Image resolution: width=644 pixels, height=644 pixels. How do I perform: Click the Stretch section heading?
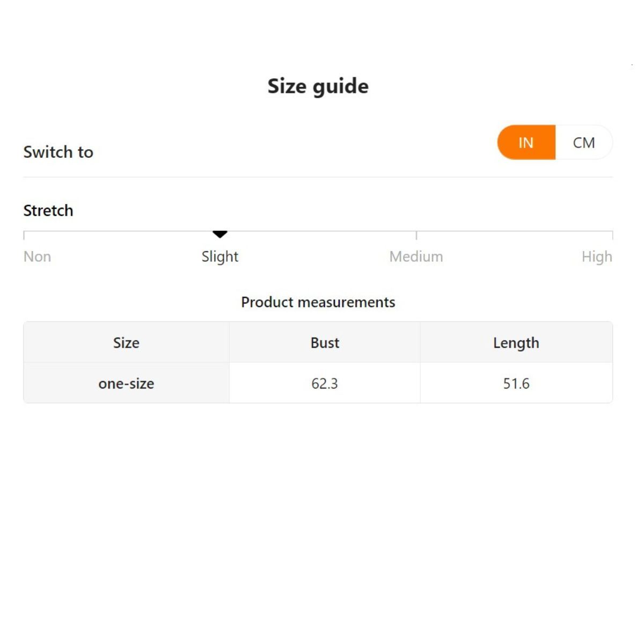tap(48, 210)
